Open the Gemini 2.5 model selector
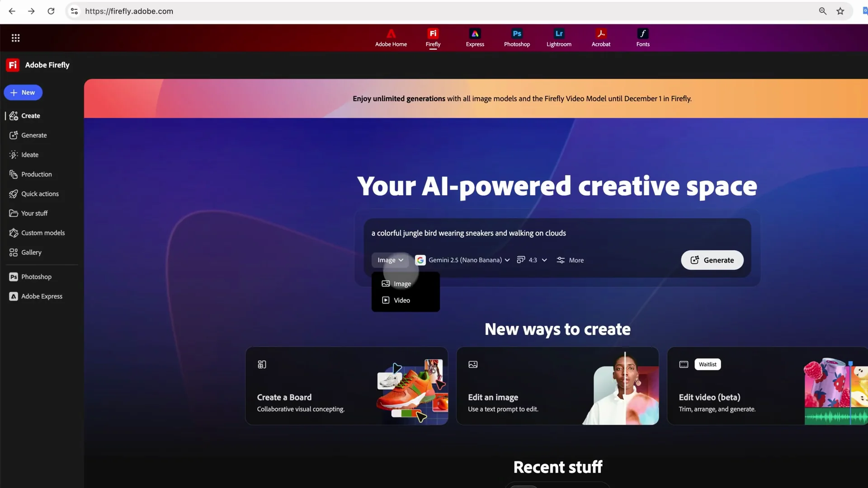The image size is (868, 488). (462, 260)
